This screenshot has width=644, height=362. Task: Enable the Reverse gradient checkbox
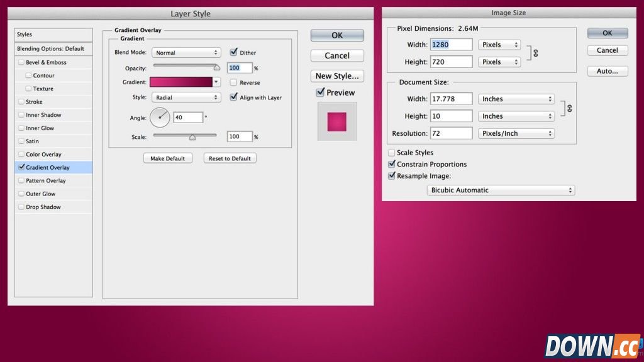coord(234,82)
